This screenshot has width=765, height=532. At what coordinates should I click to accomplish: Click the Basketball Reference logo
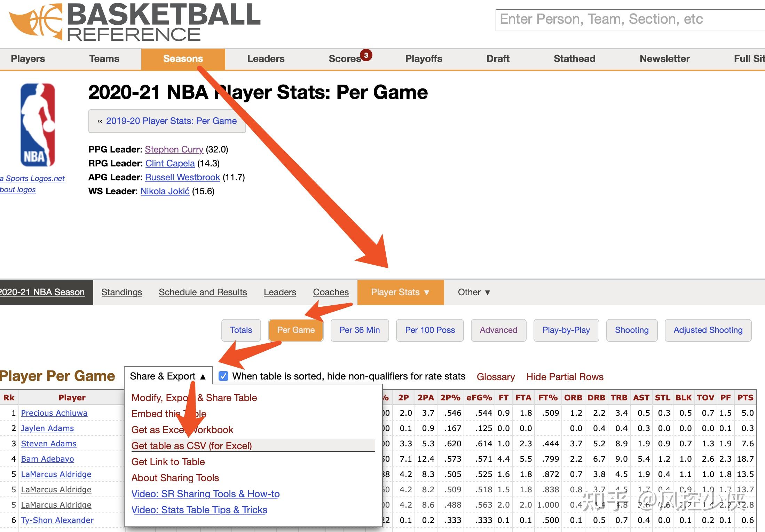[x=135, y=22]
